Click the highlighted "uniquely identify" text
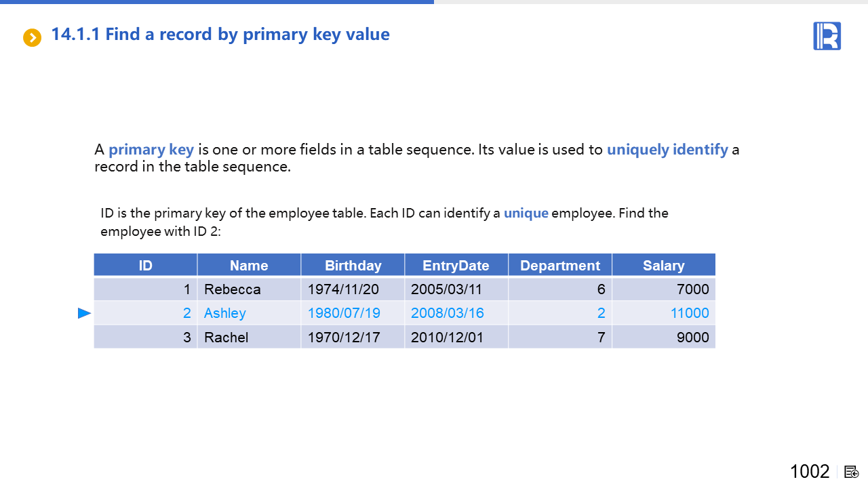868x488 pixels. pyautogui.click(x=667, y=150)
